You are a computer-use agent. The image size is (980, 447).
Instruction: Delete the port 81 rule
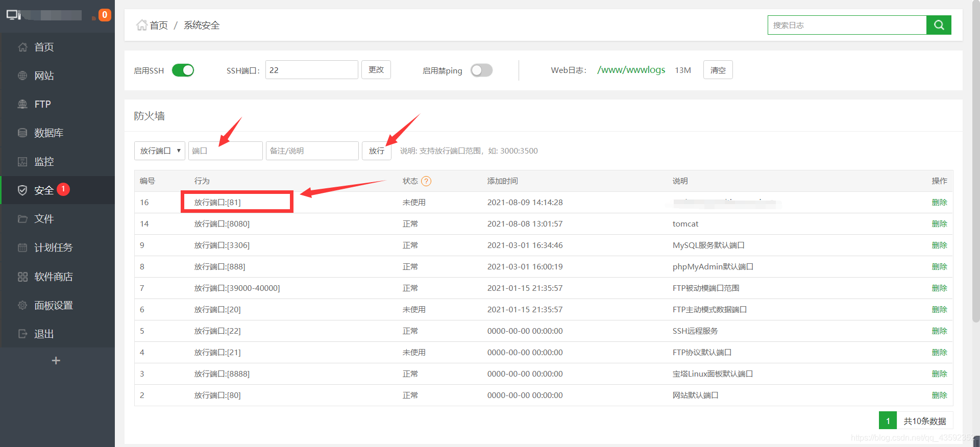939,203
